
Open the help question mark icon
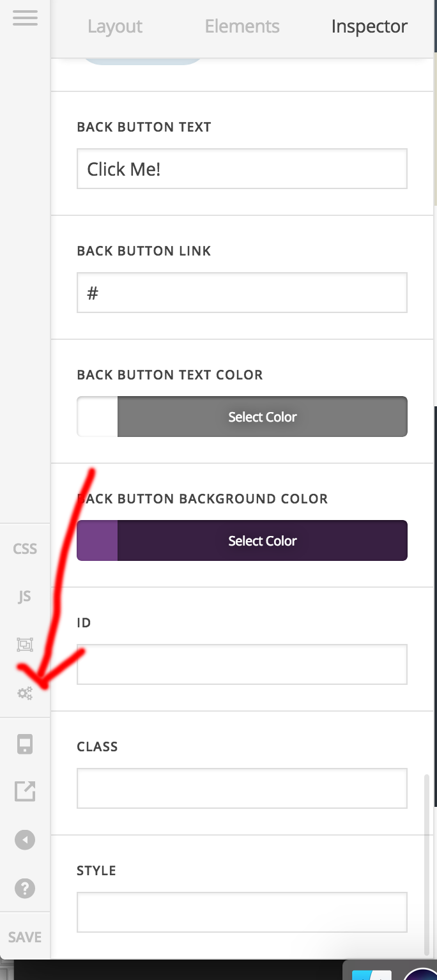24,888
